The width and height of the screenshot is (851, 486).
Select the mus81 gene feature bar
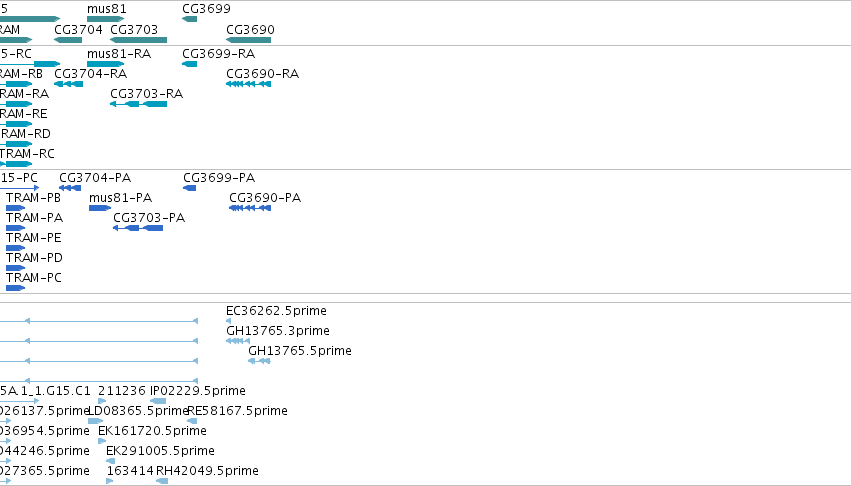[x=106, y=19]
